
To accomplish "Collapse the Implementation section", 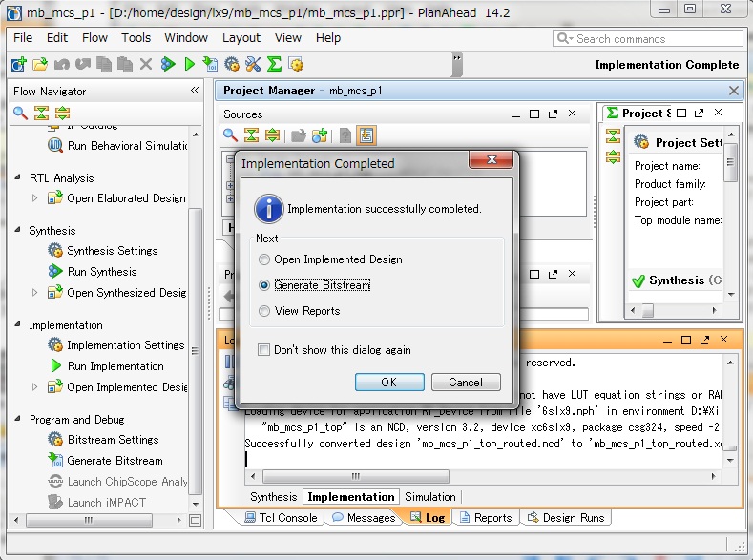I will [x=18, y=324].
